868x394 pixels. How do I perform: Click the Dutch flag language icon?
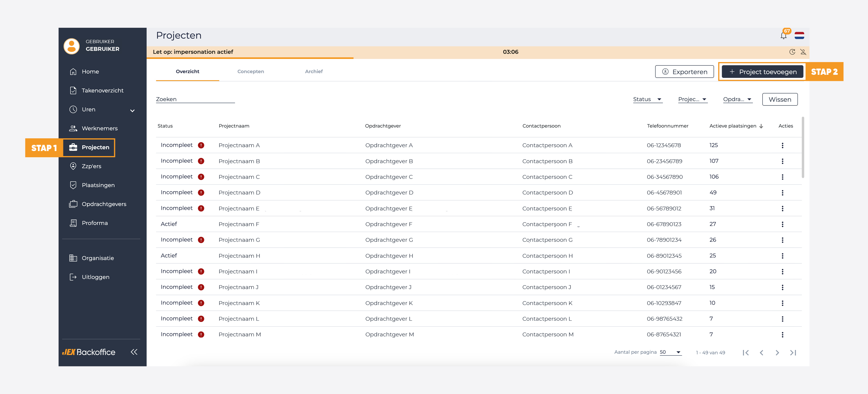(x=799, y=35)
